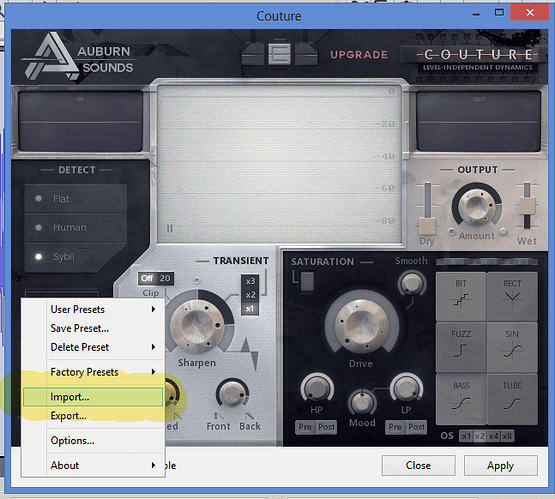Set LP filter to Pre
This screenshot has width=555, height=499.
pos(395,427)
